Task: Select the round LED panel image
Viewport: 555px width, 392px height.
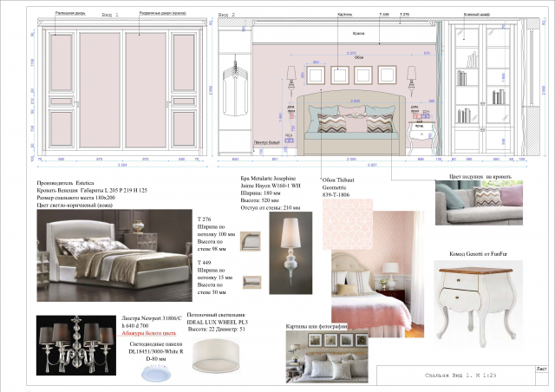Action: tap(156, 373)
